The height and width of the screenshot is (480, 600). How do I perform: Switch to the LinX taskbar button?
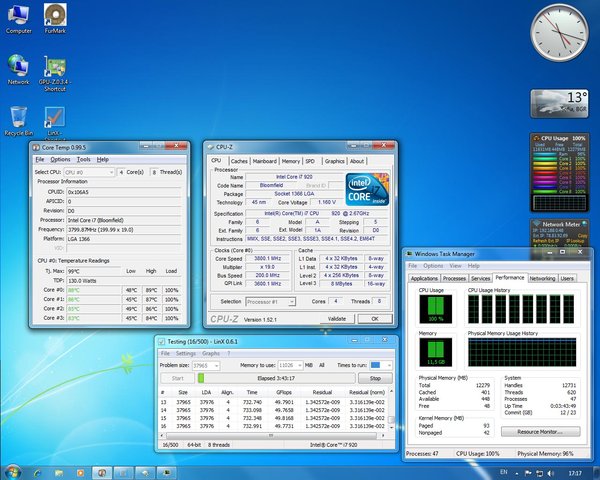(123, 473)
